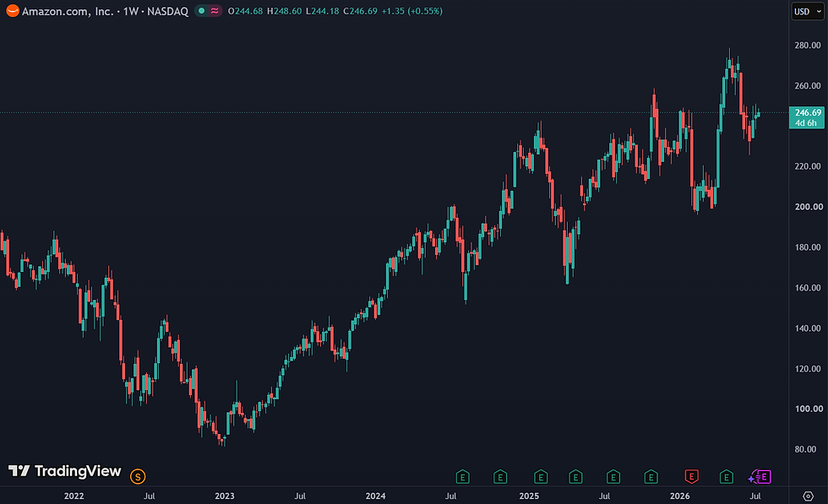The height and width of the screenshot is (504, 828).
Task: Open the red negative earnings E marker
Action: (x=691, y=477)
